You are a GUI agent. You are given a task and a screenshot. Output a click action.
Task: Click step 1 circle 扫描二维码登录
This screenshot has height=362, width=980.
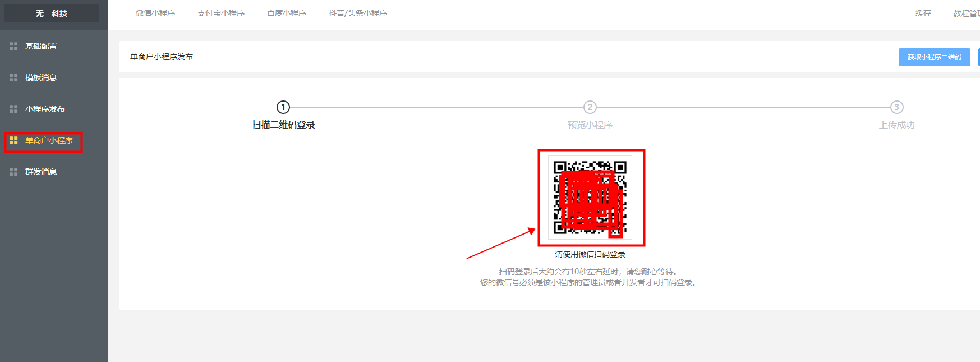pyautogui.click(x=283, y=107)
